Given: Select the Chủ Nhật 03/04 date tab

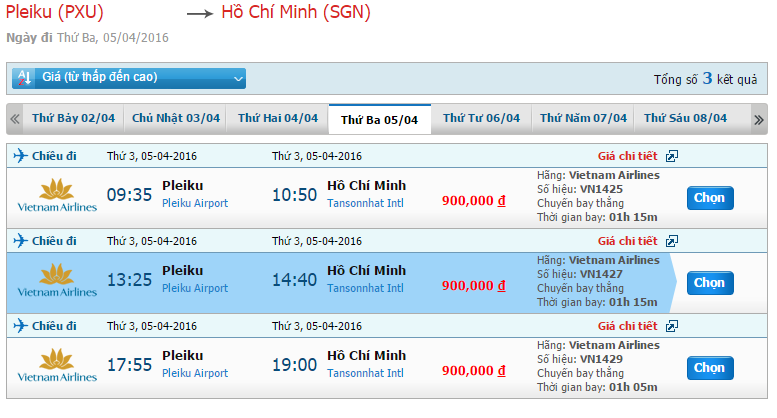Looking at the screenshot, I should coord(175,118).
